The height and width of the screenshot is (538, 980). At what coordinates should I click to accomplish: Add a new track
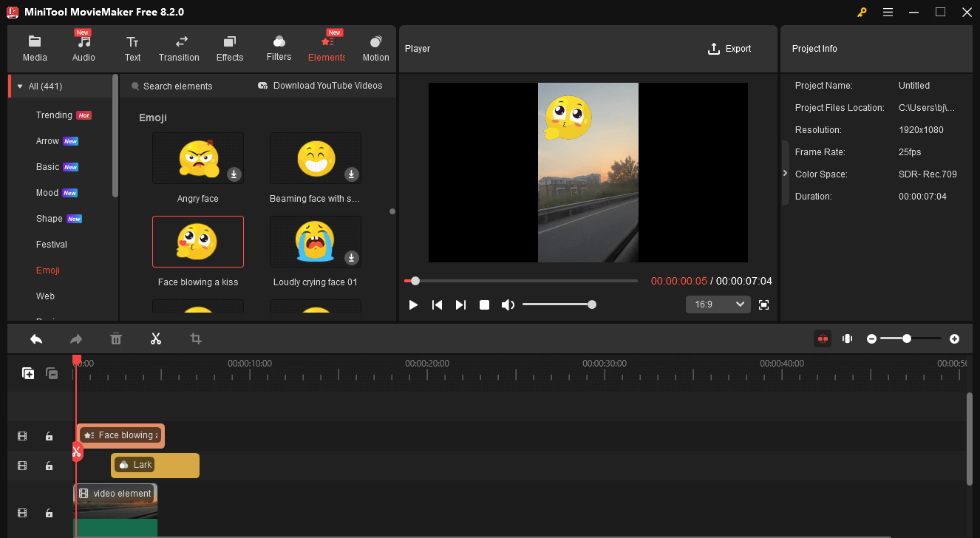pyautogui.click(x=28, y=373)
